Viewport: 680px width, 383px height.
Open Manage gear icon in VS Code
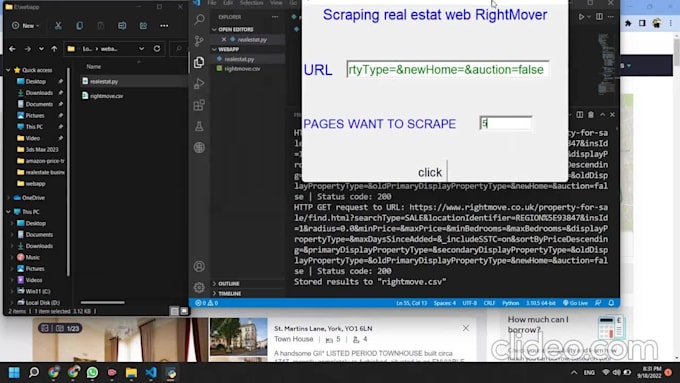[x=199, y=287]
